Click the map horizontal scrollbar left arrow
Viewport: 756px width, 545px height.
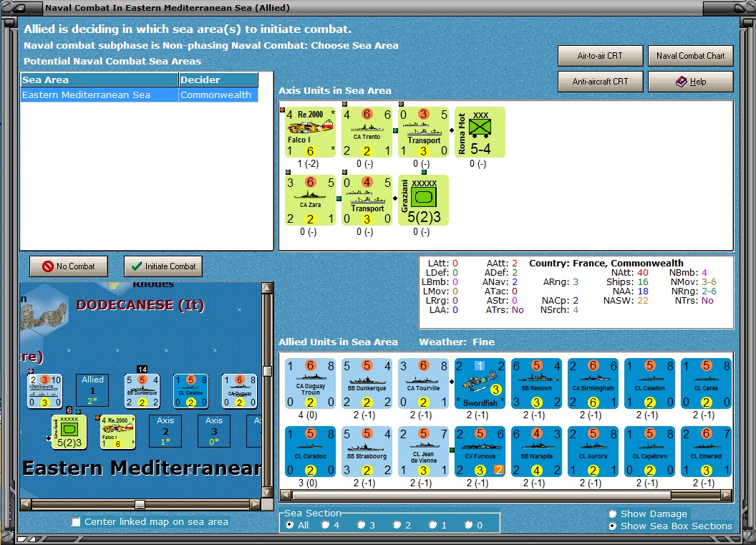pos(26,504)
